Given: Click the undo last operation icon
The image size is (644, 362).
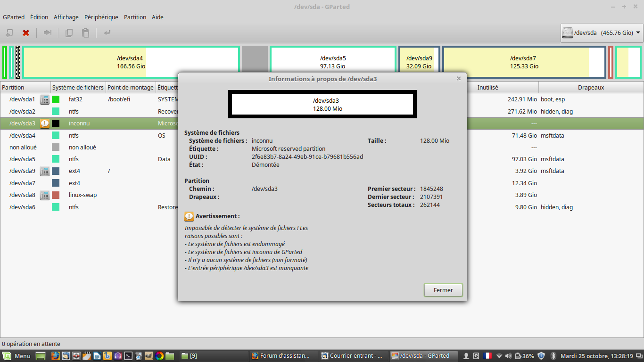Looking at the screenshot, I should [107, 33].
